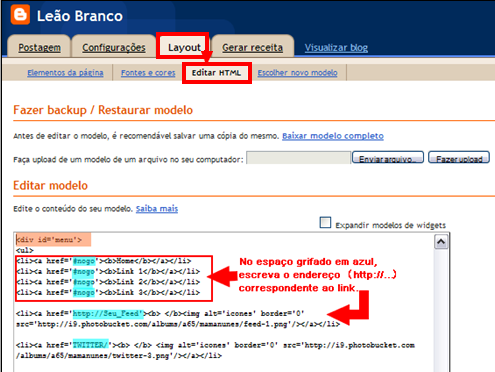This screenshot has width=495, height=372.
Task: Select the Editar HTML sub-tab
Action: 216,73
